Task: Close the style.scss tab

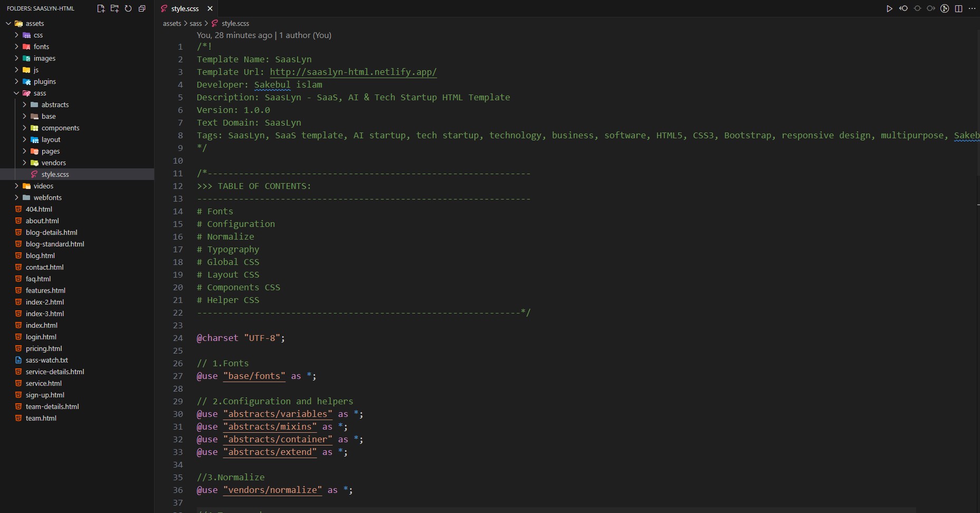Action: (210, 8)
